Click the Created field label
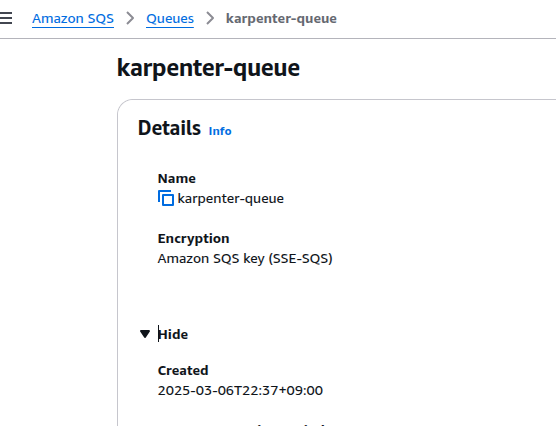The height and width of the screenshot is (426, 556). coord(183,370)
